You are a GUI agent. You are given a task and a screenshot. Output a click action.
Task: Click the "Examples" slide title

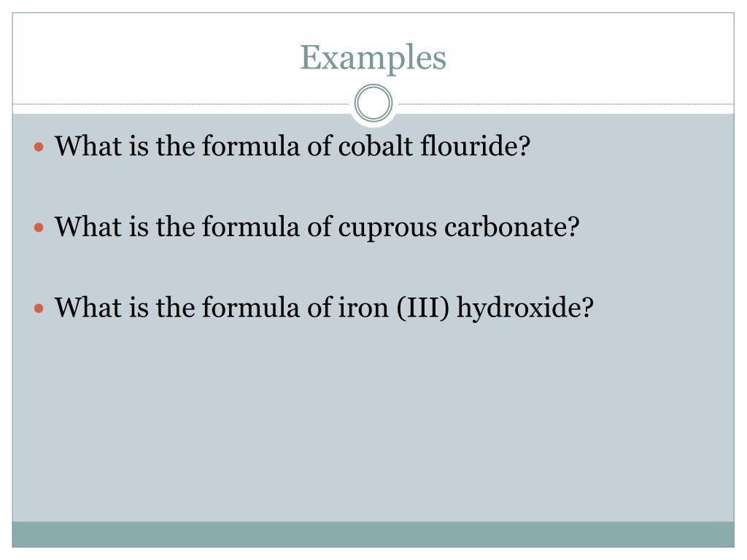tap(373, 58)
